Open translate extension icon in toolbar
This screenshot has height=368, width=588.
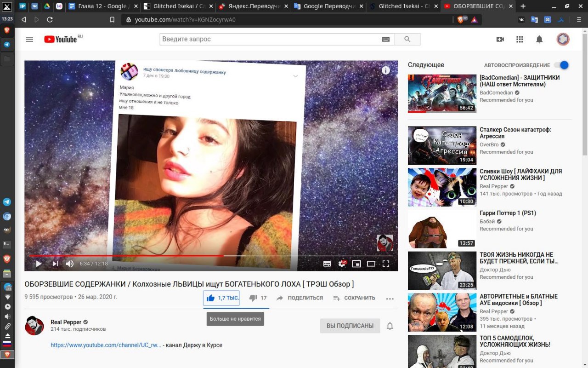pos(534,20)
